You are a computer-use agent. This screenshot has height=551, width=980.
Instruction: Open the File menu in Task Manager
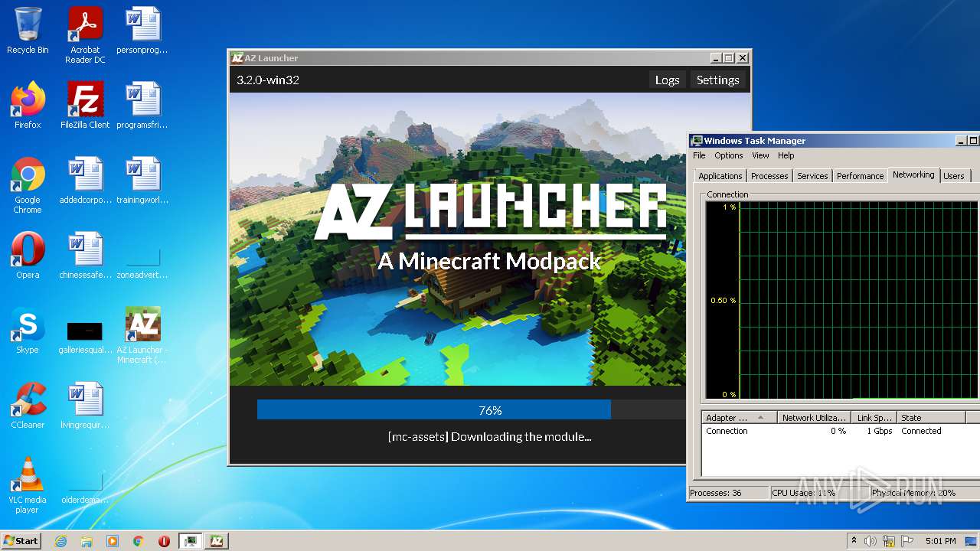click(x=699, y=155)
